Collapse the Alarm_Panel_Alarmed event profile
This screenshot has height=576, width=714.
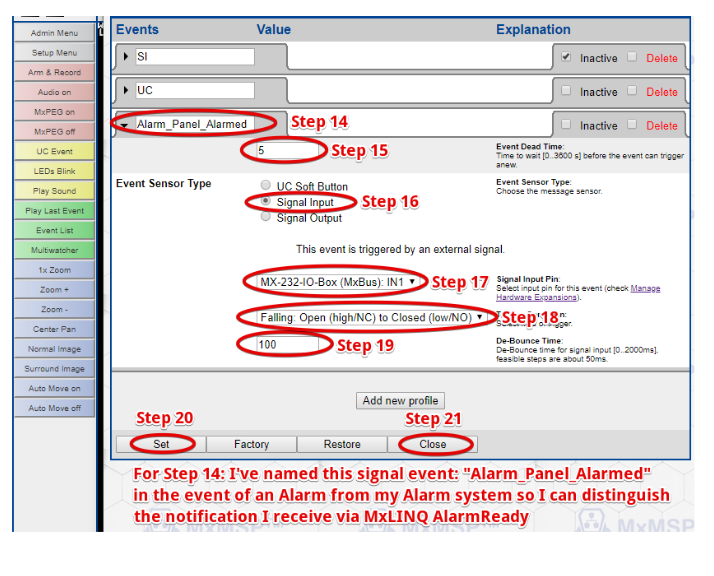point(124,125)
